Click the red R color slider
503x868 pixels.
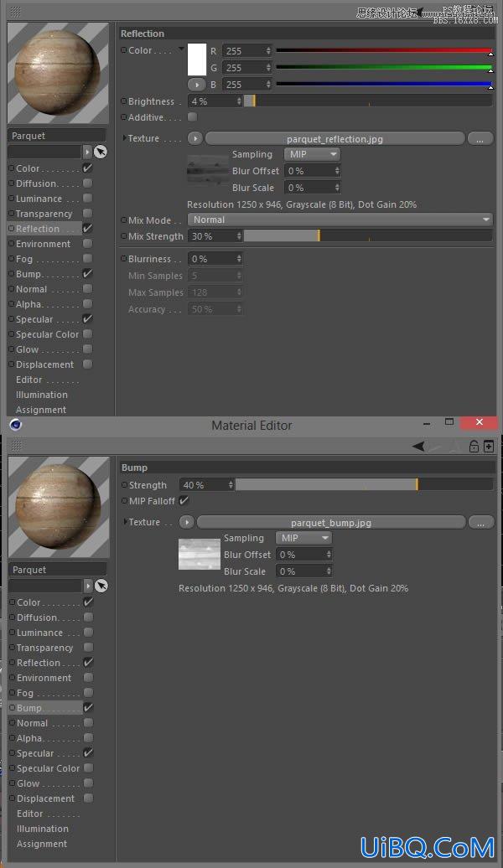[384, 50]
